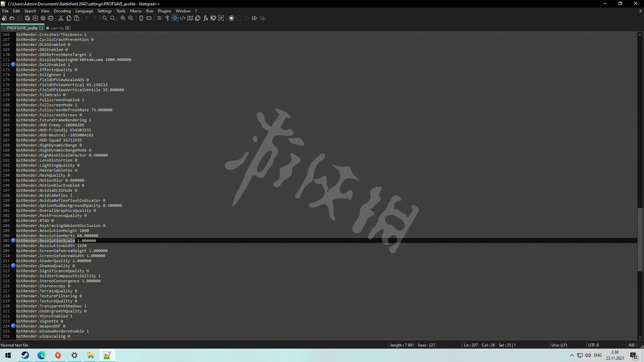
Task: Click the scroll-down arrow of the editor scrollbar
Action: tap(640, 337)
